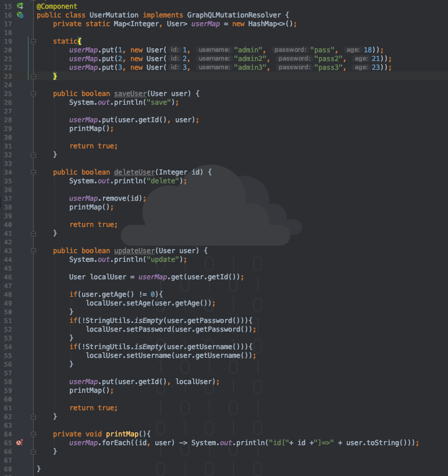Viewport: 448px width, 476px height.
Task: Click the gutter icon beside line 16 class declaration
Action: [x=20, y=15]
